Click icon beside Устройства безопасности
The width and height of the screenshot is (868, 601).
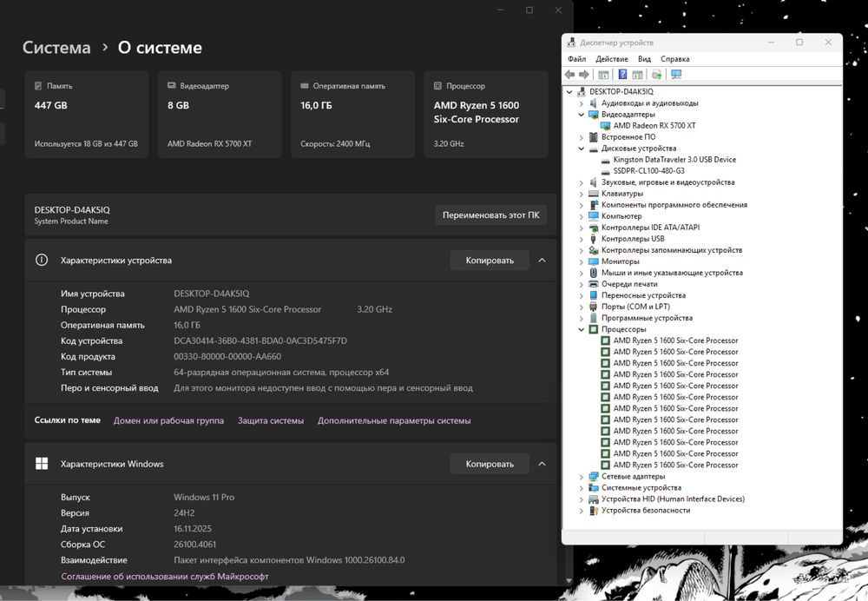click(x=594, y=510)
